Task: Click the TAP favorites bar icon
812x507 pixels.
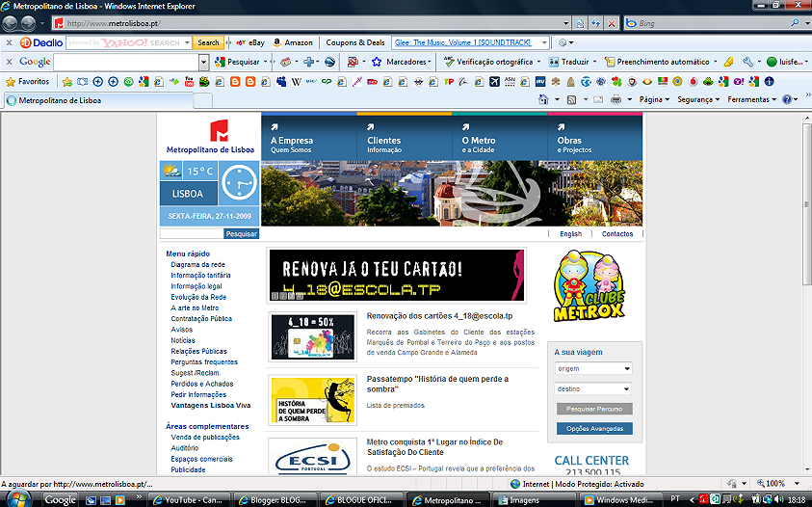Action: 449,81
